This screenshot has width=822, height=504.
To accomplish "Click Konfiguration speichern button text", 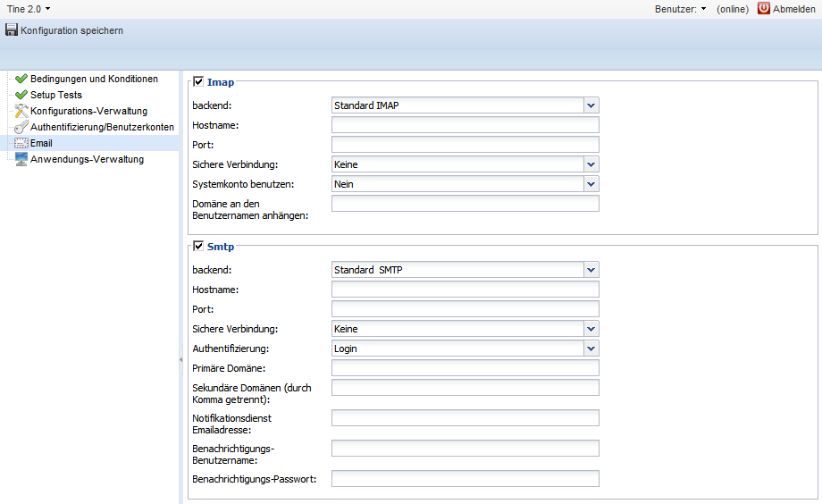I will (71, 30).
